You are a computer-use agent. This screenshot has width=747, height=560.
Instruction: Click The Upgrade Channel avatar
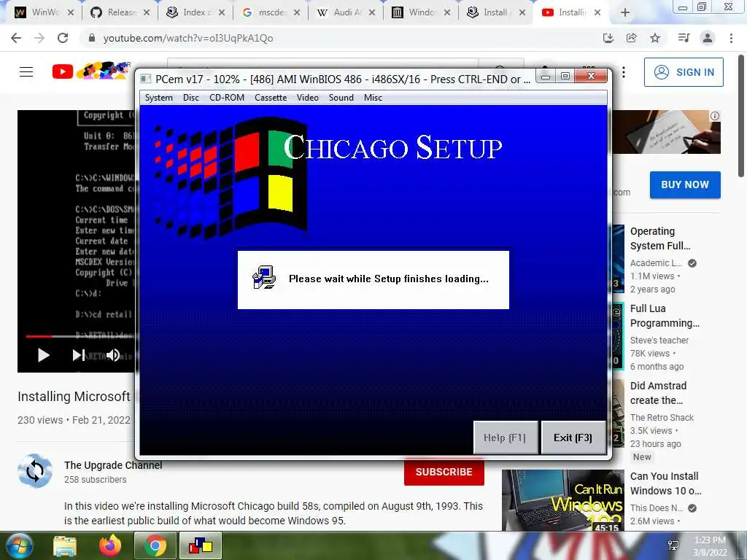35,471
